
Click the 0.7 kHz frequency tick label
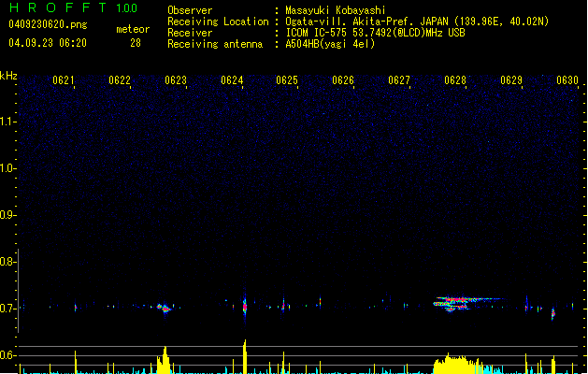coord(7,309)
